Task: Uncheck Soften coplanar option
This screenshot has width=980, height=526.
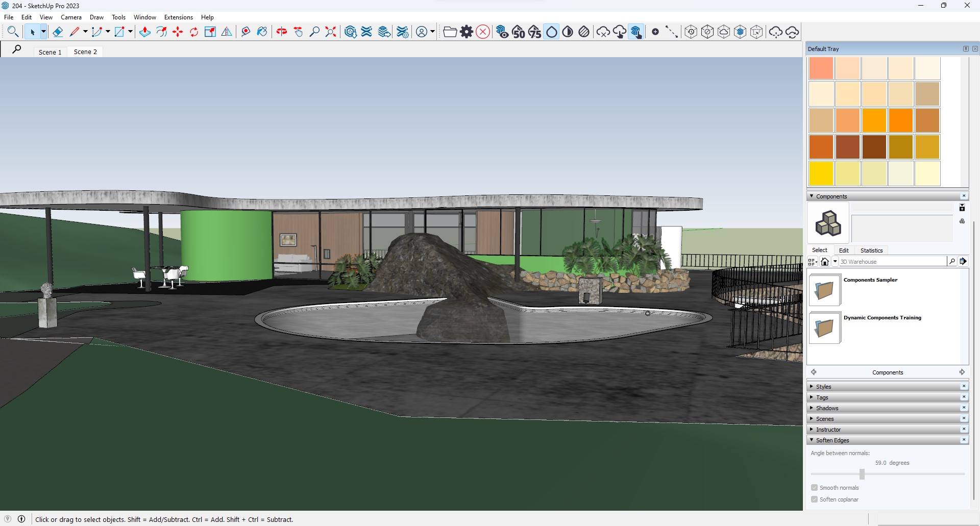Action: coord(814,499)
